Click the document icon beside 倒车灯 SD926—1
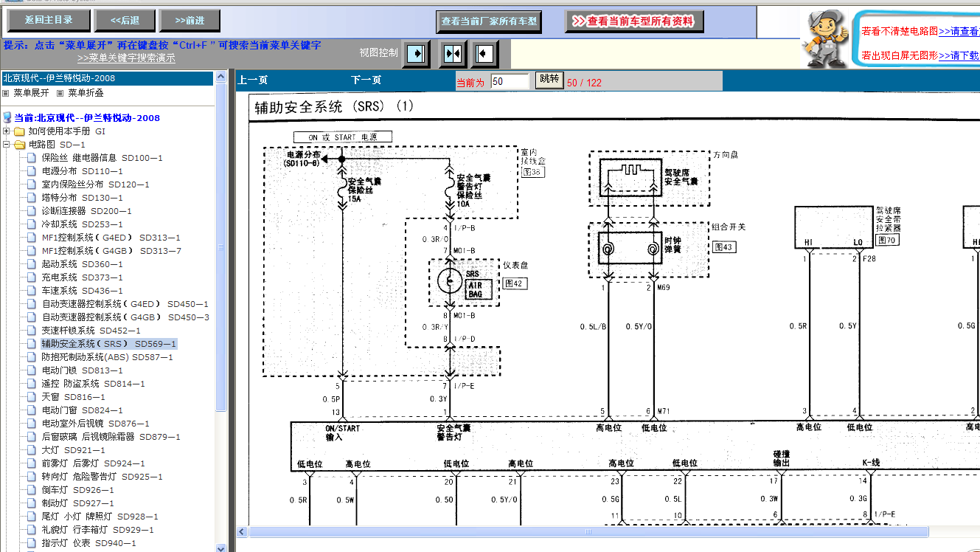This screenshot has height=552, width=980. [x=31, y=490]
